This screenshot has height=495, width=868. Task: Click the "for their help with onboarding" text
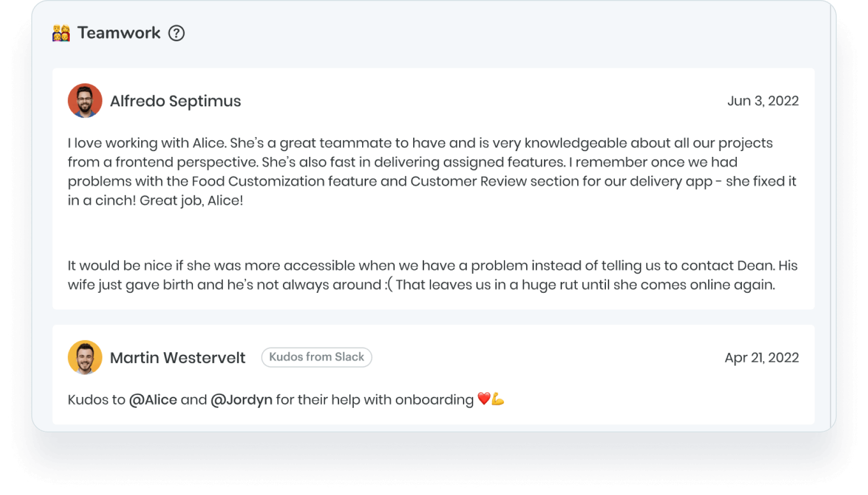click(375, 400)
